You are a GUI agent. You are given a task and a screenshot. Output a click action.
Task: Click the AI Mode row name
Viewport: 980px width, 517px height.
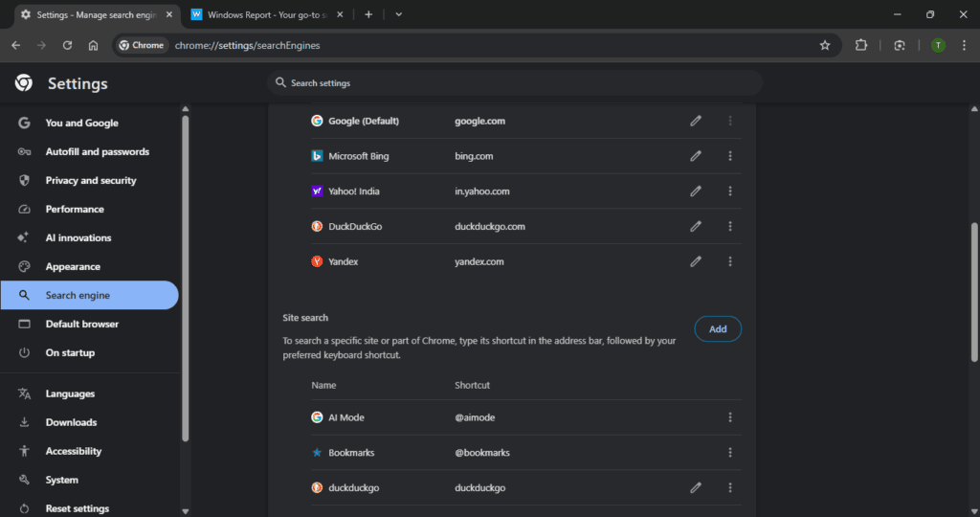[346, 417]
